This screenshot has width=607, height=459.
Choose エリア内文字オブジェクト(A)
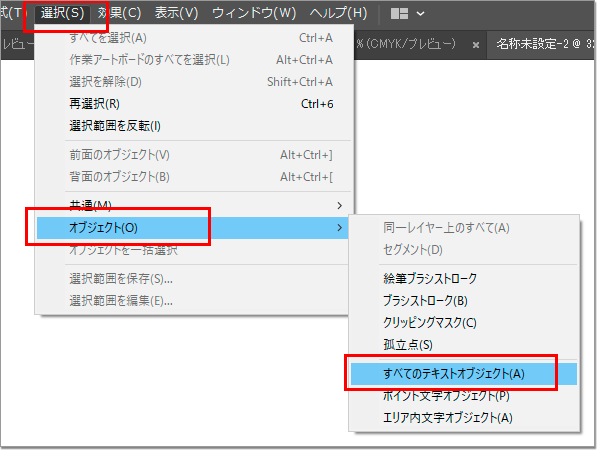447,417
